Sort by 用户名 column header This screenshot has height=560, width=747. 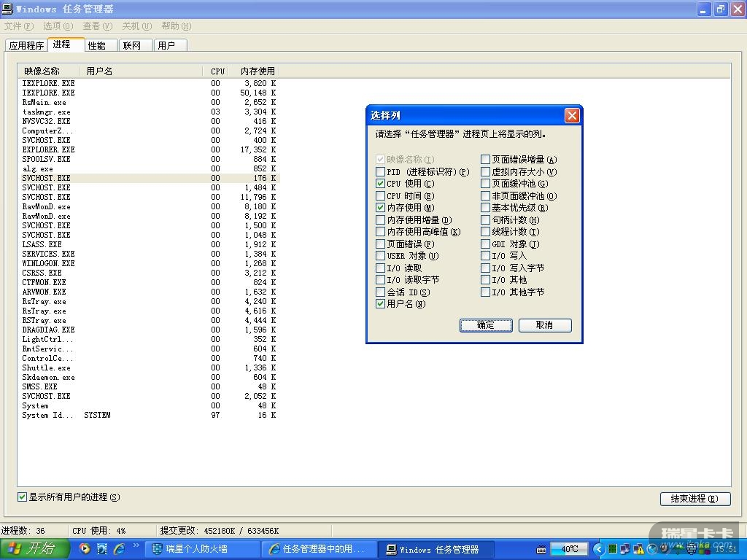click(141, 71)
